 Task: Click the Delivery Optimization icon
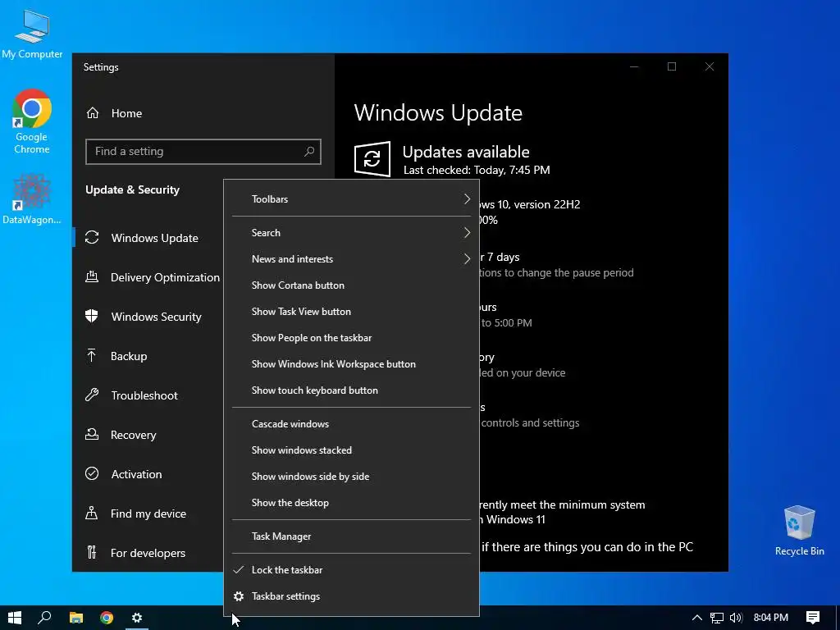[x=92, y=277]
